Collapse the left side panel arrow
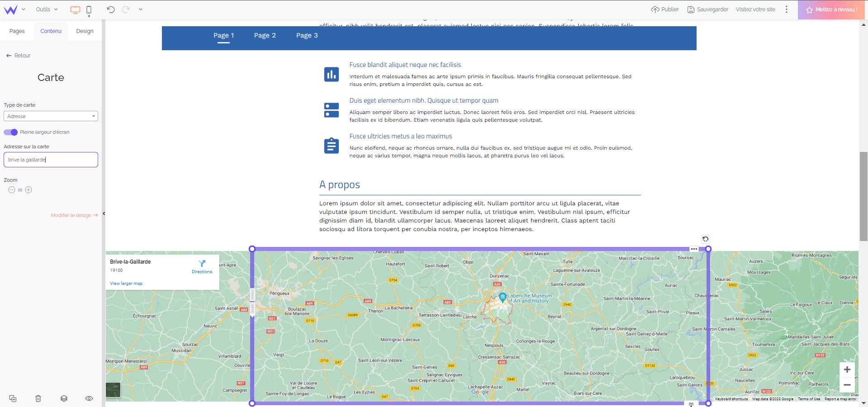The width and height of the screenshot is (868, 407). point(104,213)
